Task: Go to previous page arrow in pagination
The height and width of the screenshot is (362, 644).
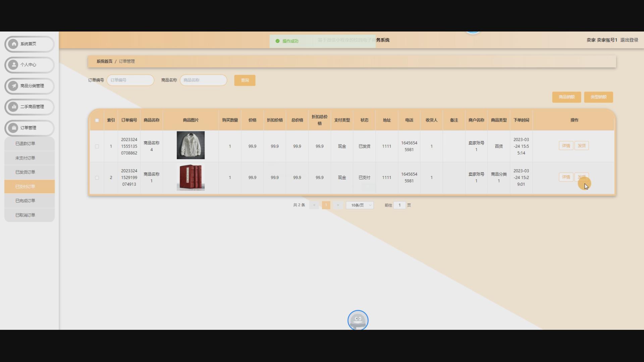Action: coord(314,205)
